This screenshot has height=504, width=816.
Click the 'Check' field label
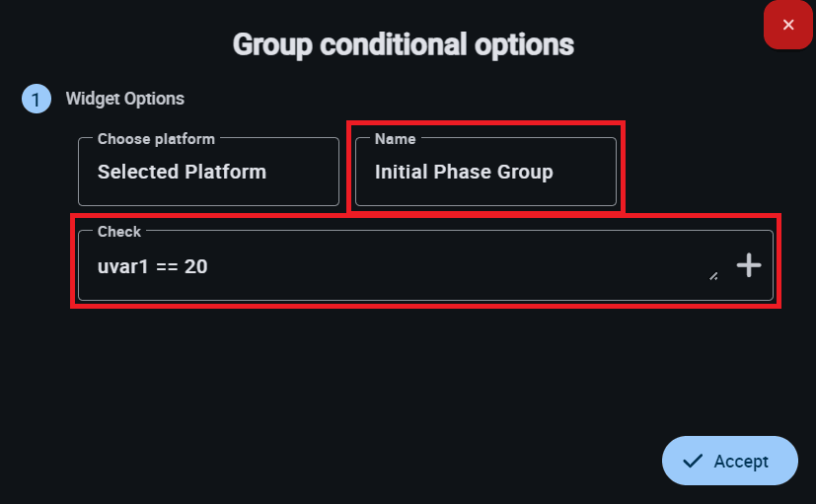(x=119, y=232)
